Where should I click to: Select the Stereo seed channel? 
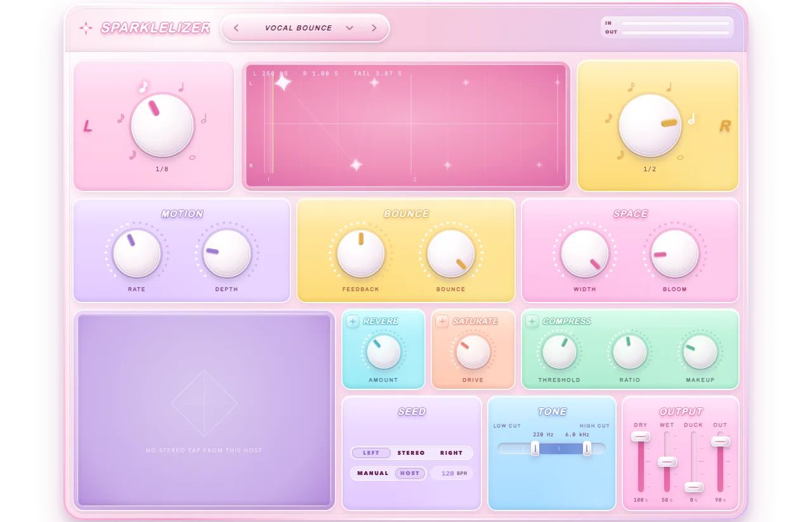[x=411, y=453]
